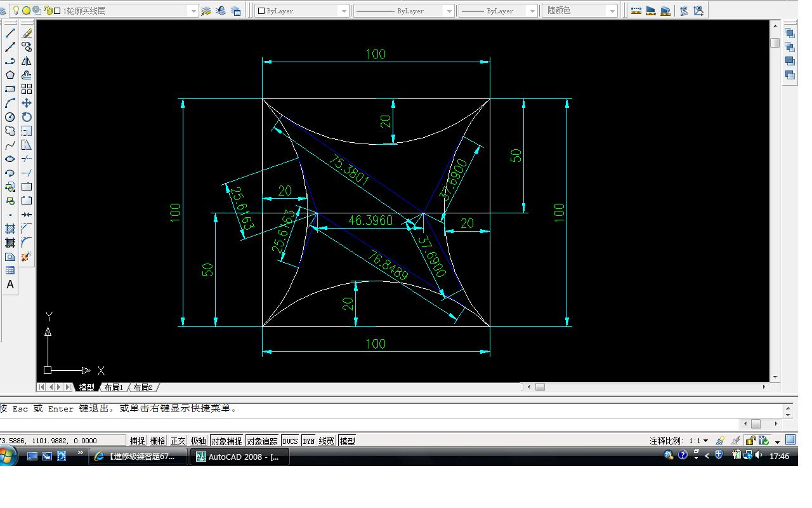
Task: Select the Mirror tool
Action: click(x=27, y=61)
